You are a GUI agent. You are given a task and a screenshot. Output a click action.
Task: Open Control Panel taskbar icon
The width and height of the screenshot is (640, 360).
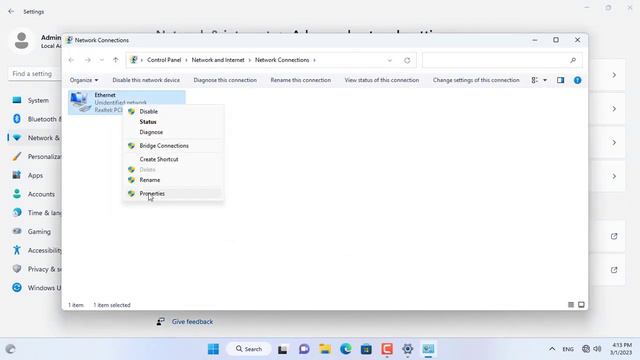[428, 349]
